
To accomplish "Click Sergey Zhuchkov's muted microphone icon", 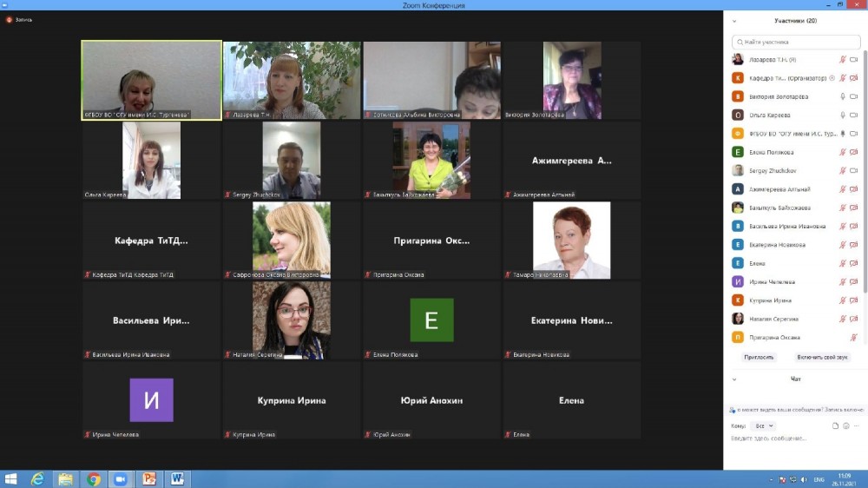I will point(842,170).
